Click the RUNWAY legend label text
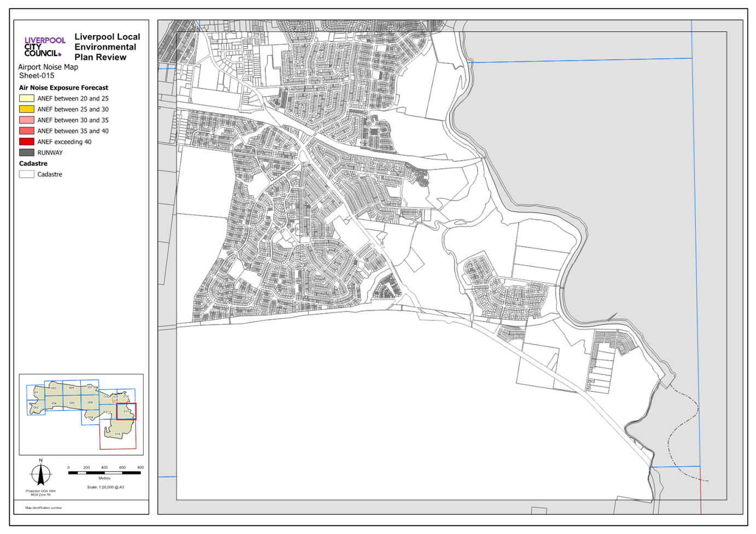The image size is (756, 534). pyautogui.click(x=50, y=152)
